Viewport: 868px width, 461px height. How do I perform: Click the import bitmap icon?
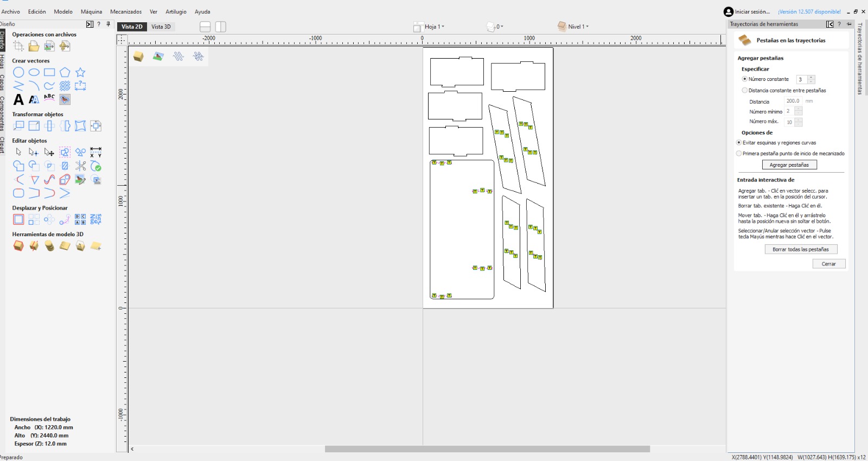[x=49, y=46]
